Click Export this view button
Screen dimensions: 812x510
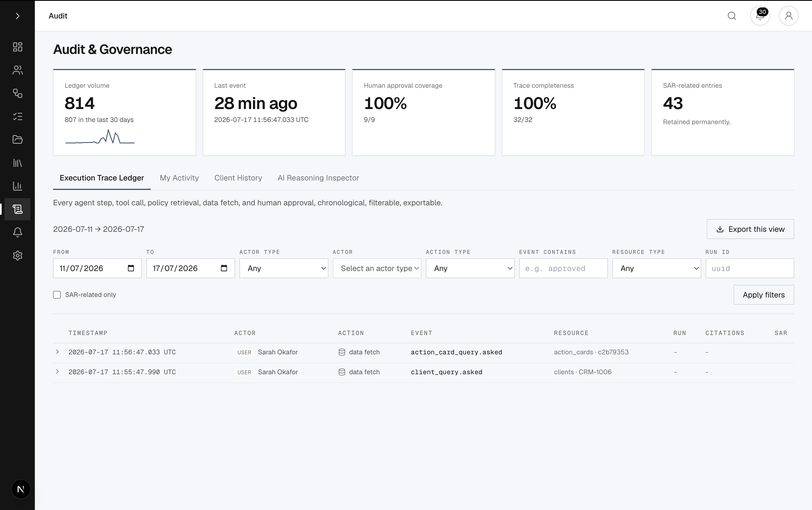[x=750, y=229]
